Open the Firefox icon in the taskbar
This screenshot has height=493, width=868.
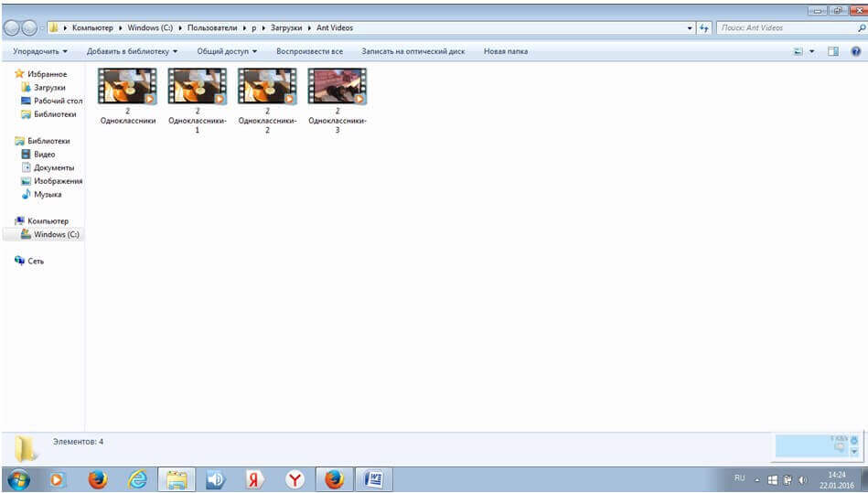[x=98, y=479]
